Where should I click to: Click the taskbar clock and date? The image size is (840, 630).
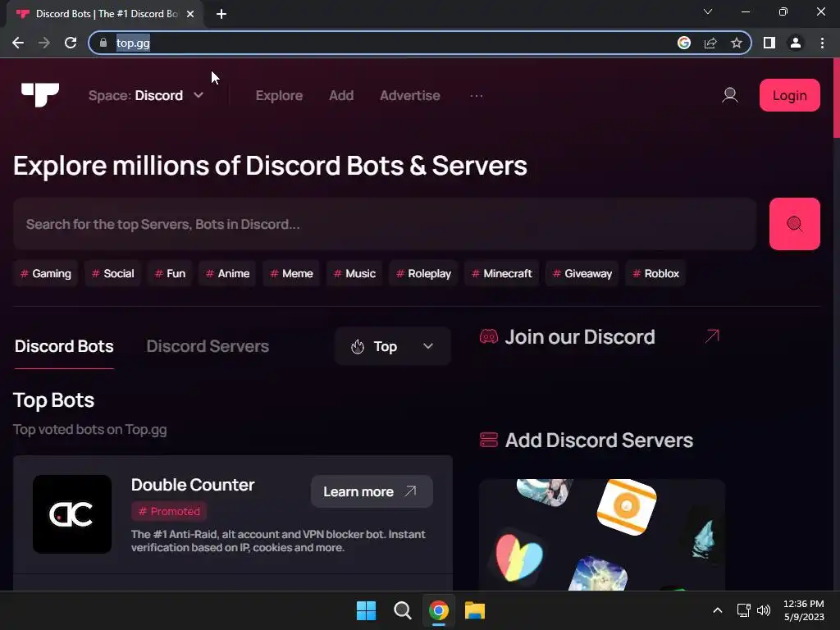(804, 610)
